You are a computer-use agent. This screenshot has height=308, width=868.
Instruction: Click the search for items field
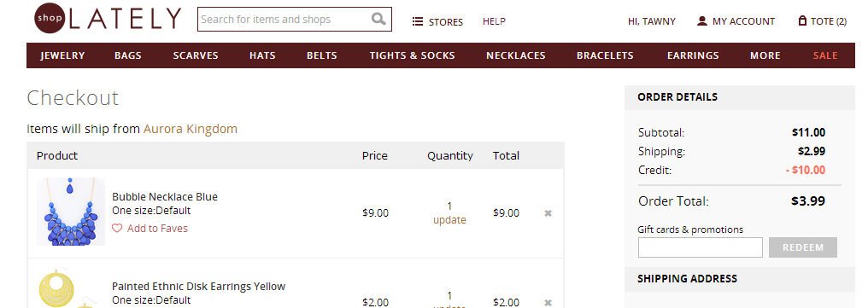click(284, 20)
